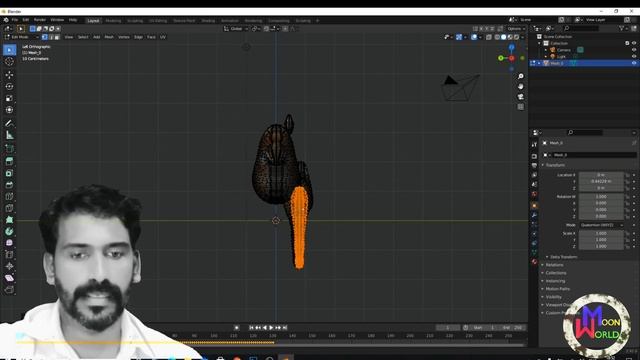This screenshot has width=640, height=360.
Task: Activate the Loop Cut tool
Action: pyautogui.click(x=9, y=197)
